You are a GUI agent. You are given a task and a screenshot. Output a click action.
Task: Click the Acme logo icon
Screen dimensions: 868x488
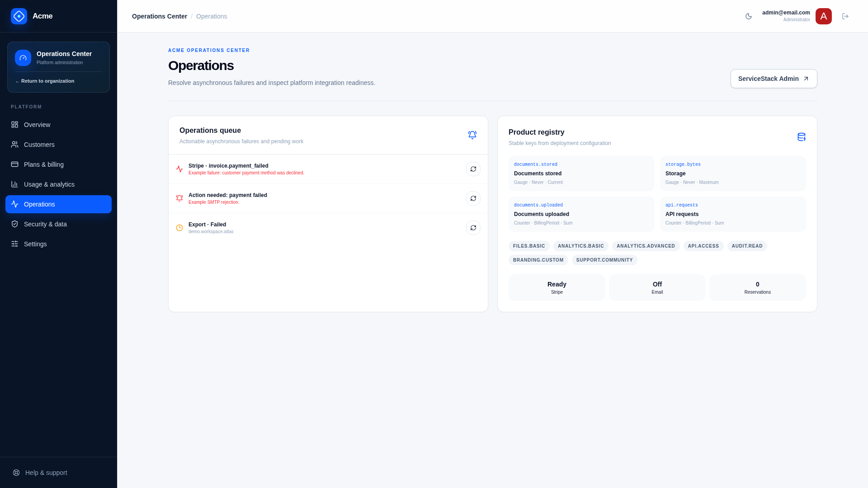[19, 16]
